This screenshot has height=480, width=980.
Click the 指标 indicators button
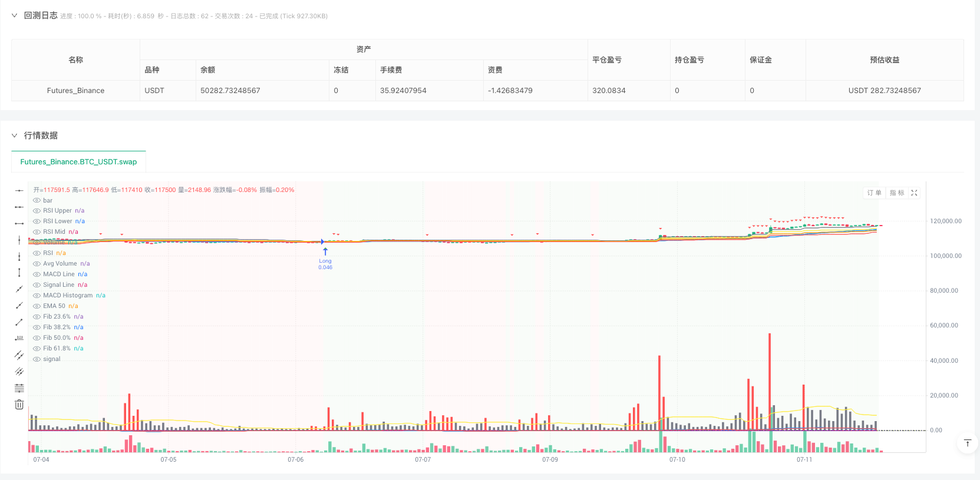click(x=896, y=193)
